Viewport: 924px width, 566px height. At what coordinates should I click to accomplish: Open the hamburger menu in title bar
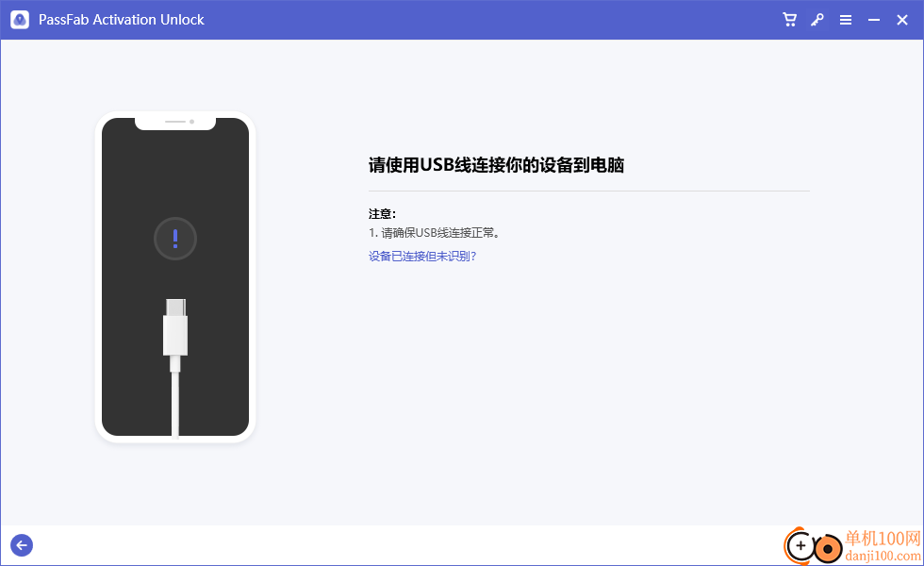coord(846,20)
